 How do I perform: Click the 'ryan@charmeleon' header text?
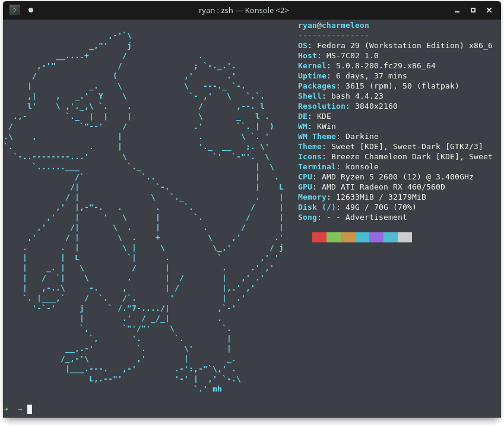333,26
